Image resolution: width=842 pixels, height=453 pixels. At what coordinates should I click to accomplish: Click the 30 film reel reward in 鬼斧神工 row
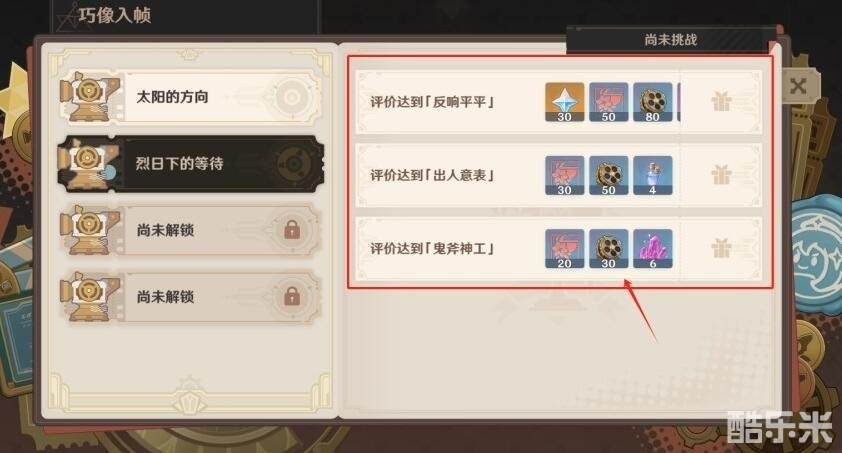click(608, 249)
